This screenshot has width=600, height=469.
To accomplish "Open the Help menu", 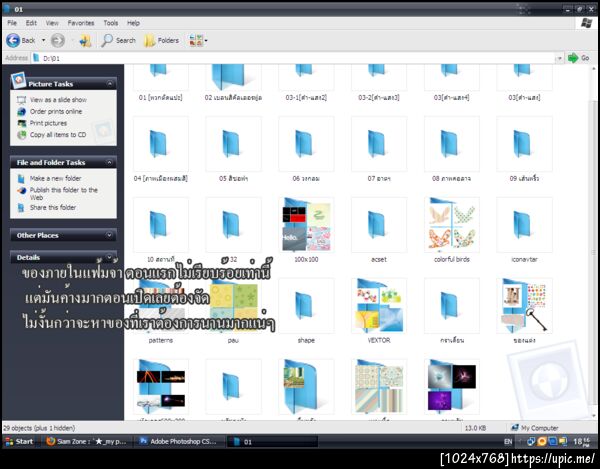I will (133, 23).
